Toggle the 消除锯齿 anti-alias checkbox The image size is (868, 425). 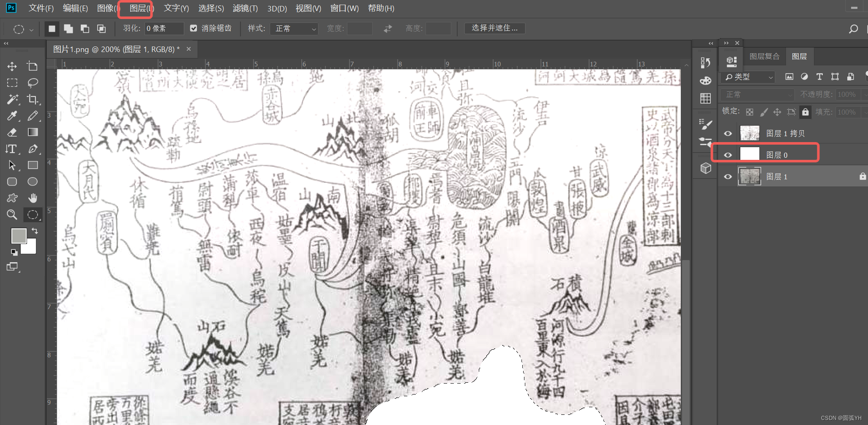[194, 28]
